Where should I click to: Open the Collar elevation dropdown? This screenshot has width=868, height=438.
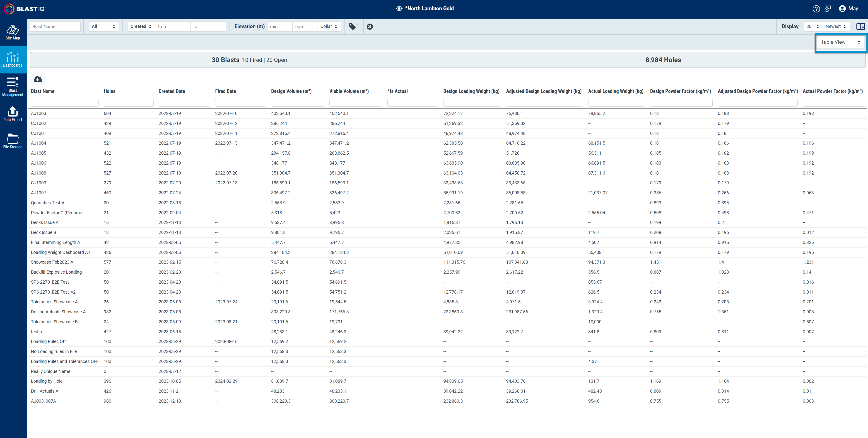pos(329,26)
